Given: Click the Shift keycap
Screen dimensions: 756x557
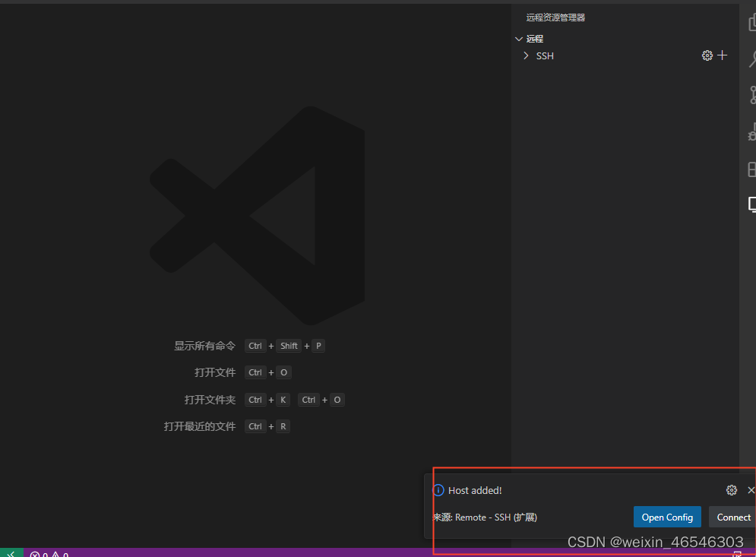Looking at the screenshot, I should [x=289, y=346].
